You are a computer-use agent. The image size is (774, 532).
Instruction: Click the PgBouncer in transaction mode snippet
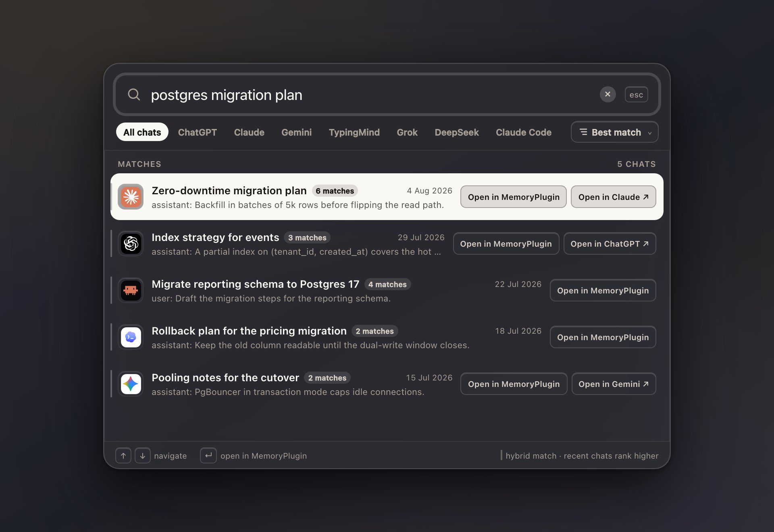click(288, 392)
